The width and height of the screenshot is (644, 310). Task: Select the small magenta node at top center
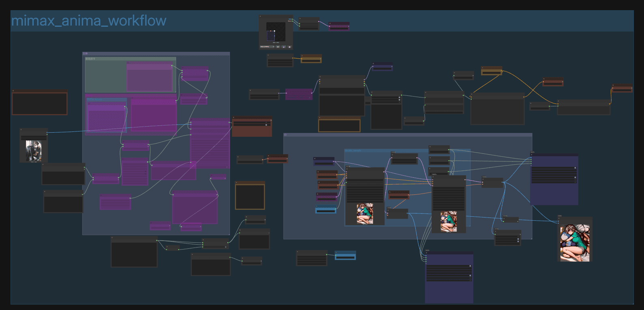339,26
